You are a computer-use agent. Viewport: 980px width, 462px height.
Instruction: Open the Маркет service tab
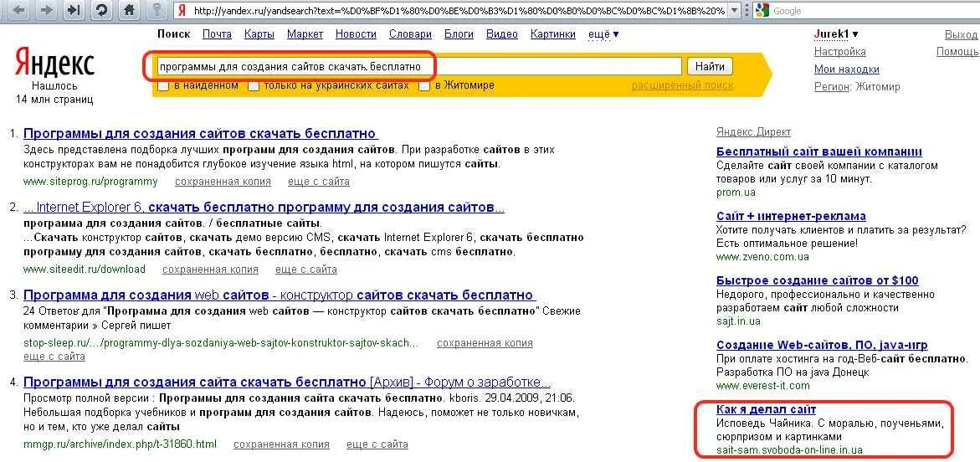click(305, 34)
